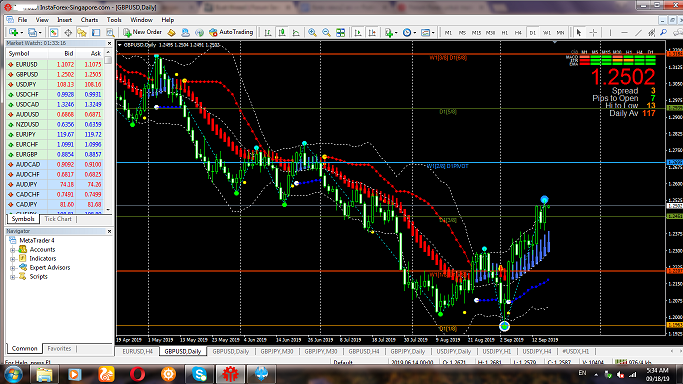Expand the Scripts node in Navigator
This screenshot has width=683, height=384.
pos(13,277)
